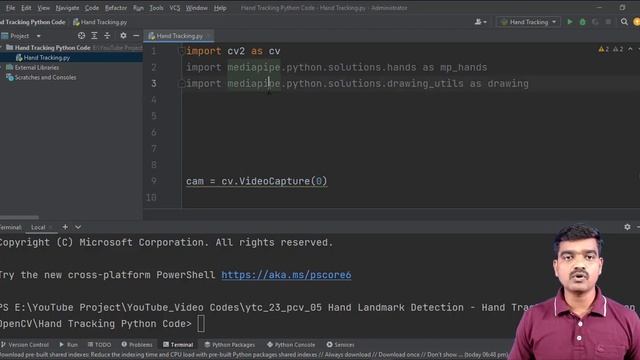Open user account dropdown in toolbar
Viewport: 640px width, 360px height.
coord(480,22)
